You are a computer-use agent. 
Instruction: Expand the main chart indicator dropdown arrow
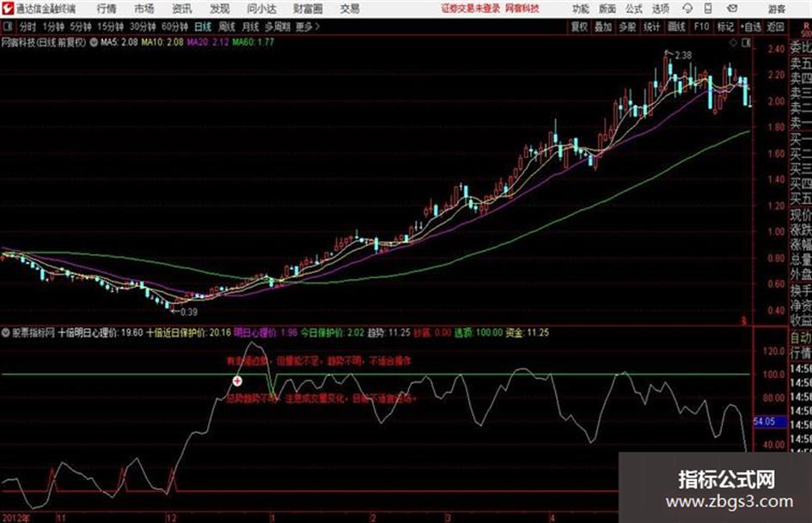point(94,42)
